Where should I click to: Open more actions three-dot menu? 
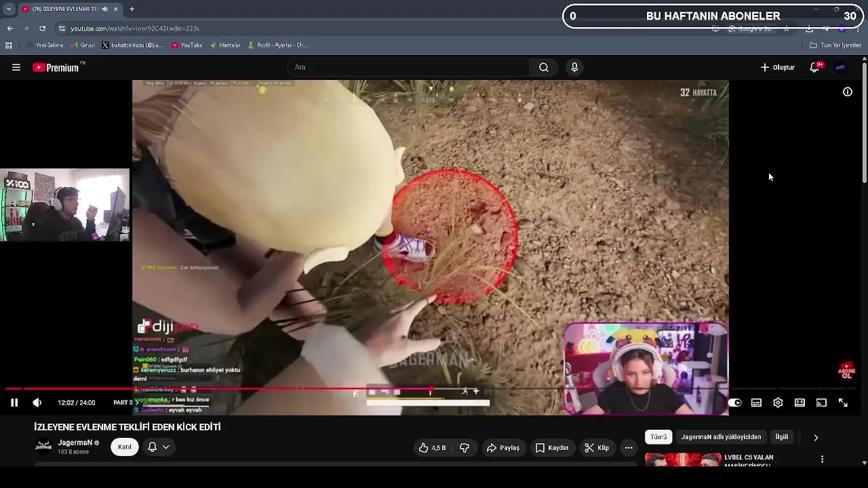[x=629, y=447]
